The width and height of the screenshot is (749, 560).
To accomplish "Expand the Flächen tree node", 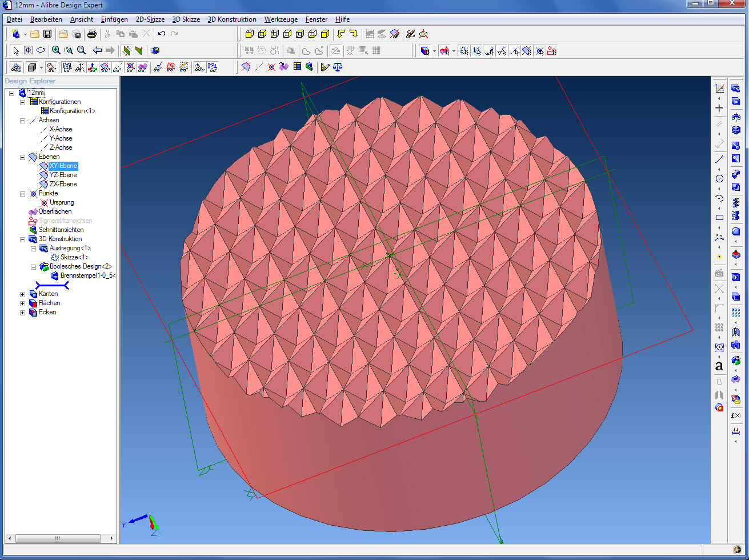I will (23, 303).
